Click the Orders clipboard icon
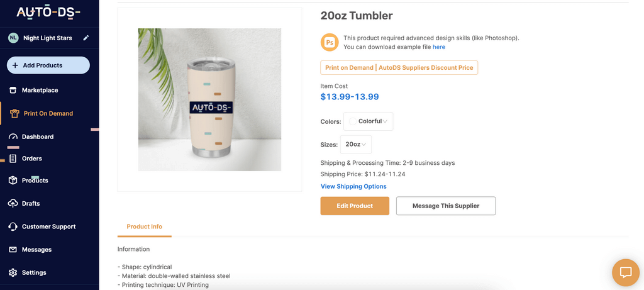Viewport: 644px width, 290px height. (13, 159)
